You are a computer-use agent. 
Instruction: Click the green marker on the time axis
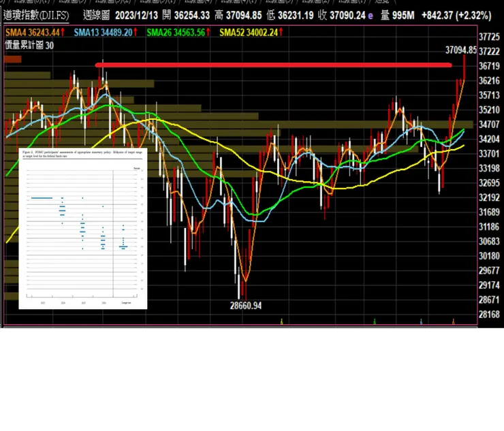375,321
